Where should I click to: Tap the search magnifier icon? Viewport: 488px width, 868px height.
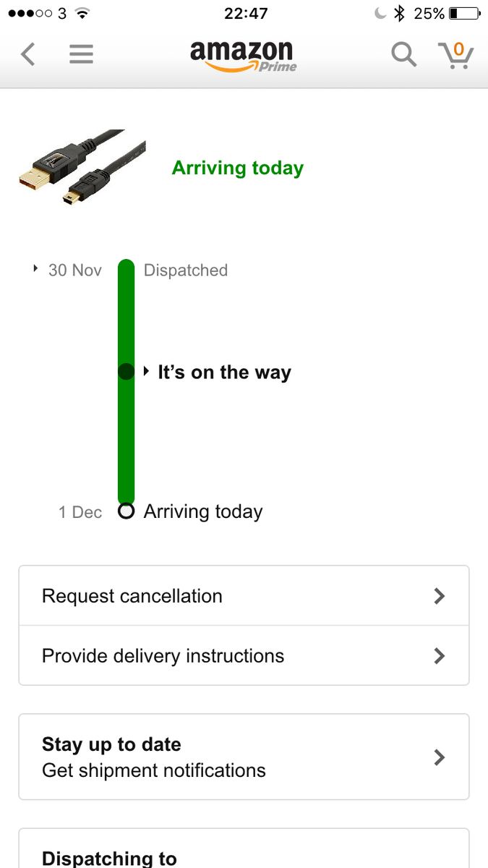click(x=403, y=54)
